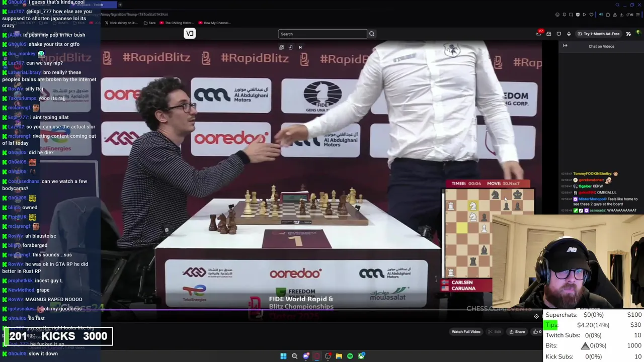Click the thumbs-up like button
This screenshot has height=362, width=644.
(x=537, y=332)
